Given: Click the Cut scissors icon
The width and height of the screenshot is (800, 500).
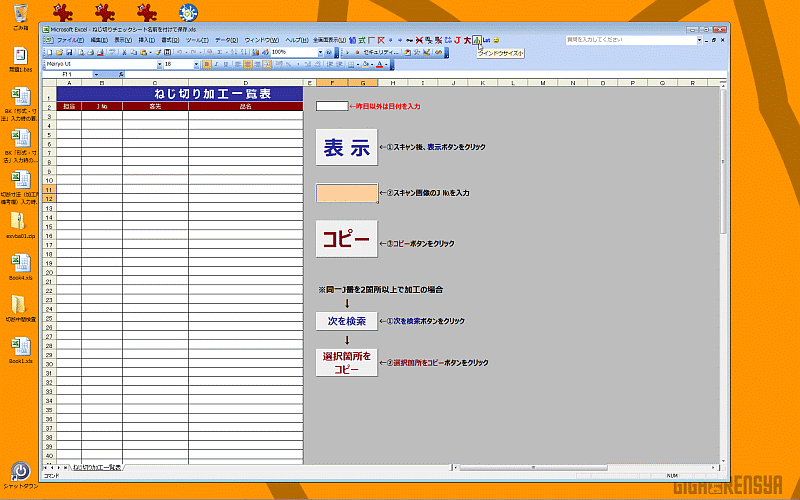Looking at the screenshot, I should pyautogui.click(x=124, y=52).
